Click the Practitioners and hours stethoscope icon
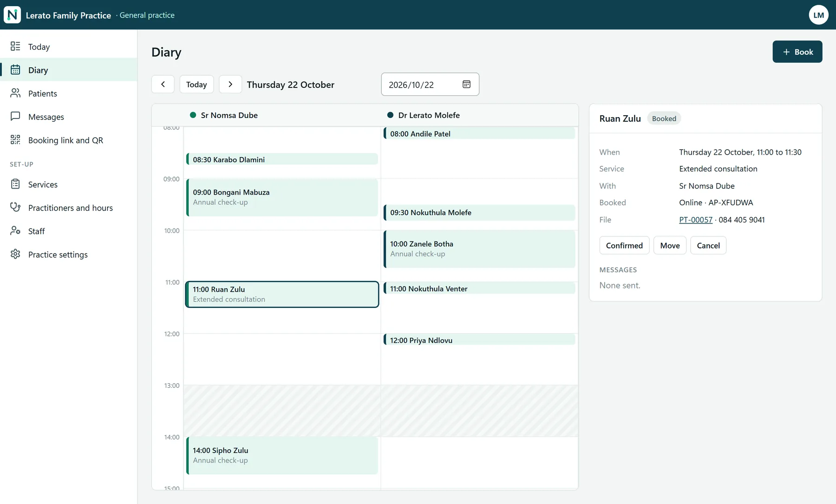 coord(15,207)
